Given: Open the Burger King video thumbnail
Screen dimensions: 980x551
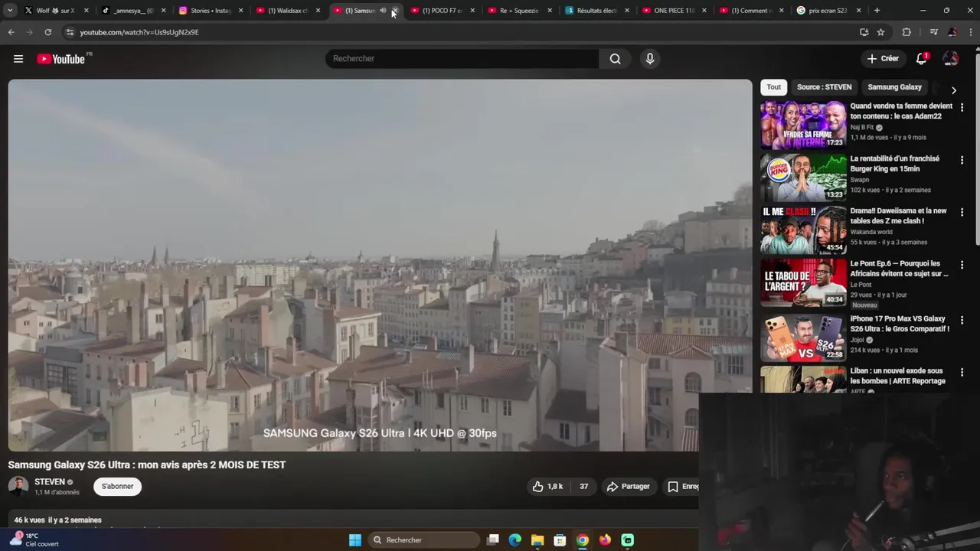Looking at the screenshot, I should coord(803,177).
